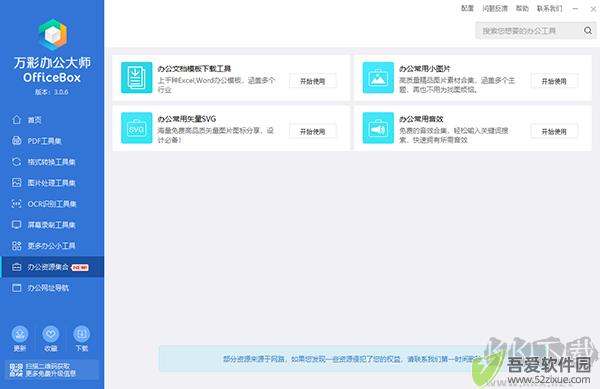Open the 首页 home icon in sidebar

click(16, 120)
